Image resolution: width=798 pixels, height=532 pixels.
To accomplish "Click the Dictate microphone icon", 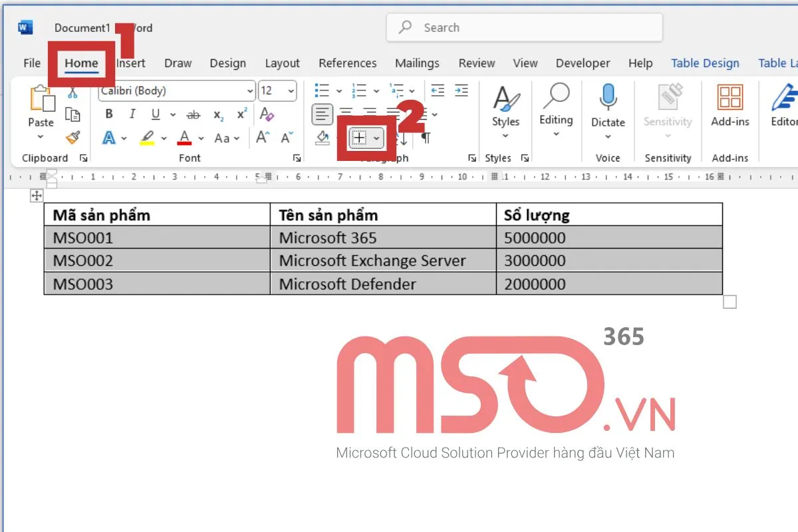I will [x=608, y=98].
